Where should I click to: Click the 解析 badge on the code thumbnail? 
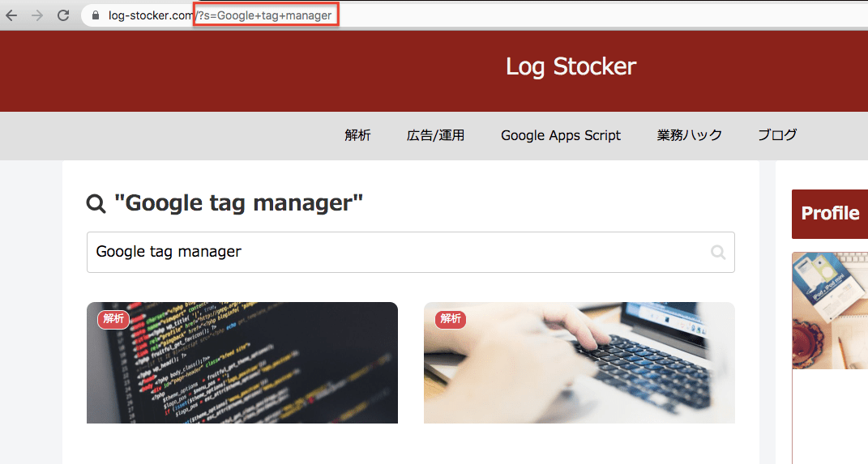[113, 318]
